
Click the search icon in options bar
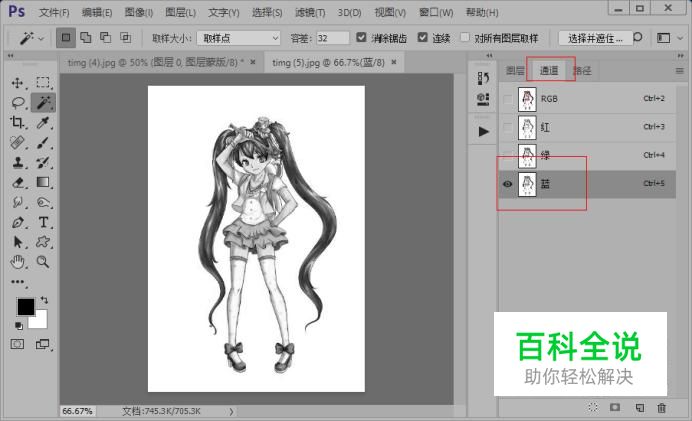tap(638, 38)
